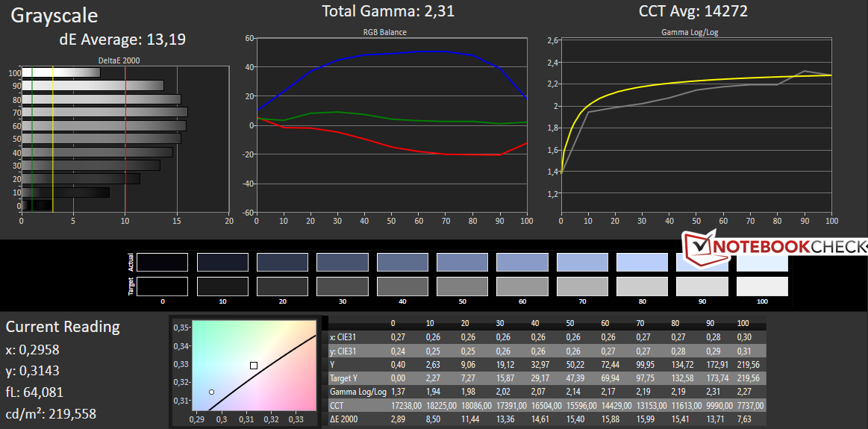
Task: Click the Actual color swatch for 40
Action: (402, 263)
